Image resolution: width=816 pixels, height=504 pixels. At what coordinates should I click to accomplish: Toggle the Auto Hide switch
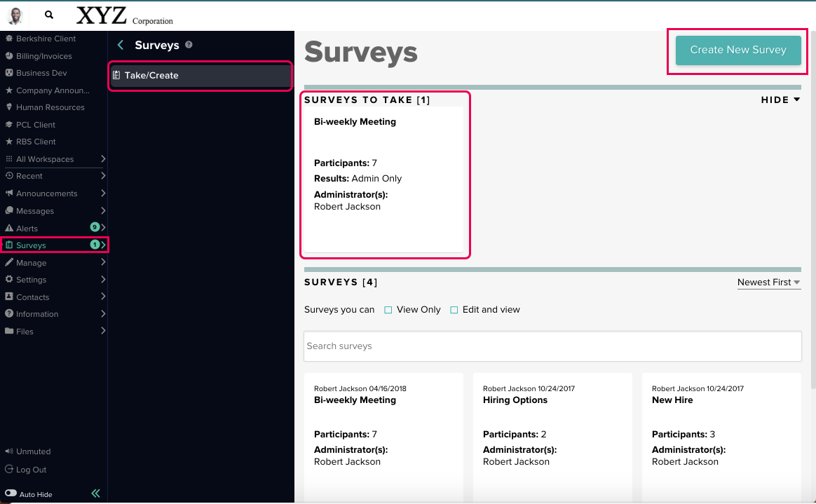tap(11, 493)
